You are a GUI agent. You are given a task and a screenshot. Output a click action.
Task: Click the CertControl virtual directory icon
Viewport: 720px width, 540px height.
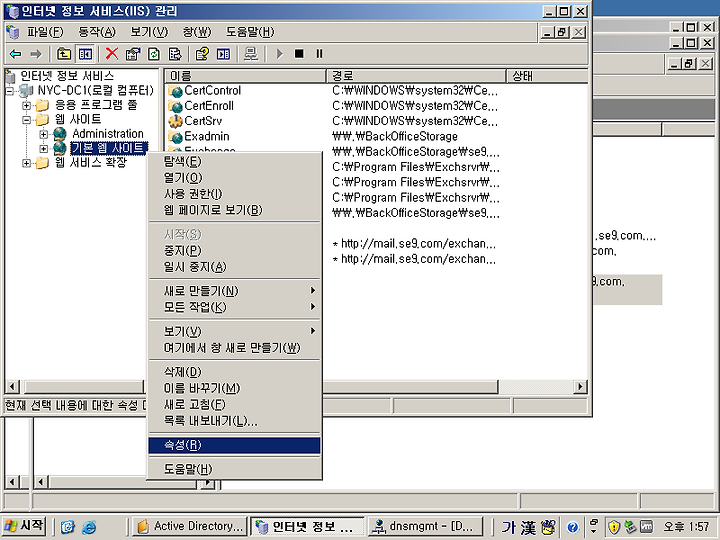(x=175, y=91)
